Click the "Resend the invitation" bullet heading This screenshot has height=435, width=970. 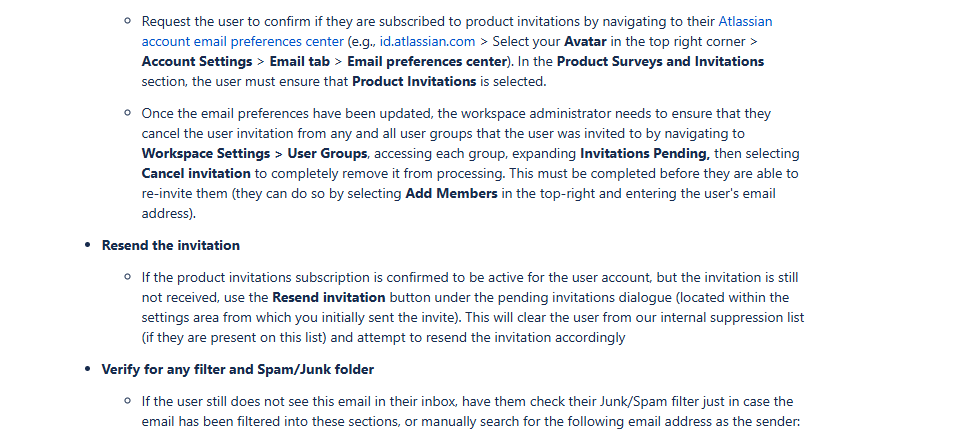point(171,246)
